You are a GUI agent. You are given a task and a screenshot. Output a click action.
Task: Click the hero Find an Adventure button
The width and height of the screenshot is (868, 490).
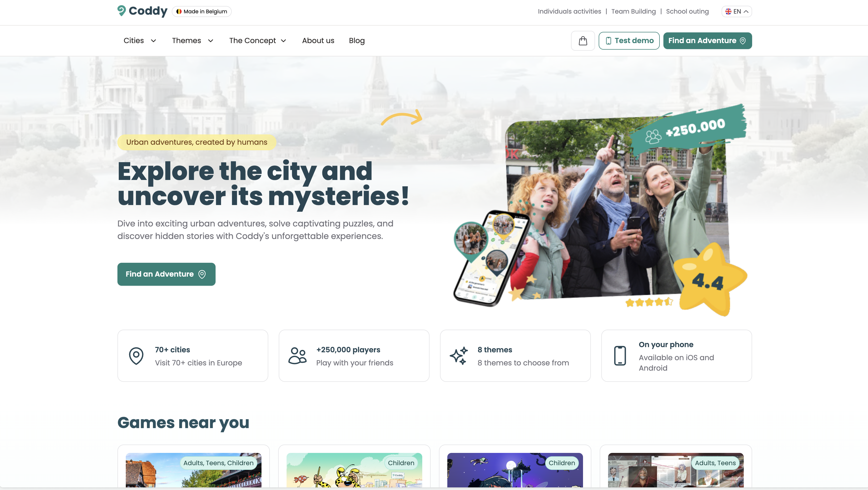click(x=166, y=274)
